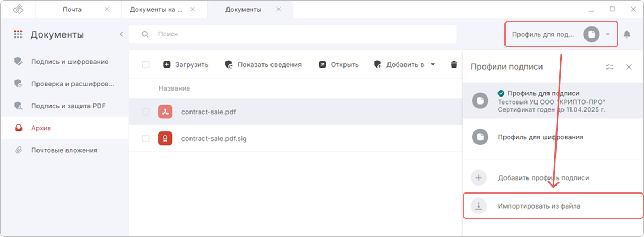
Task: Open Подпись и шифрование section
Action: tap(64, 62)
